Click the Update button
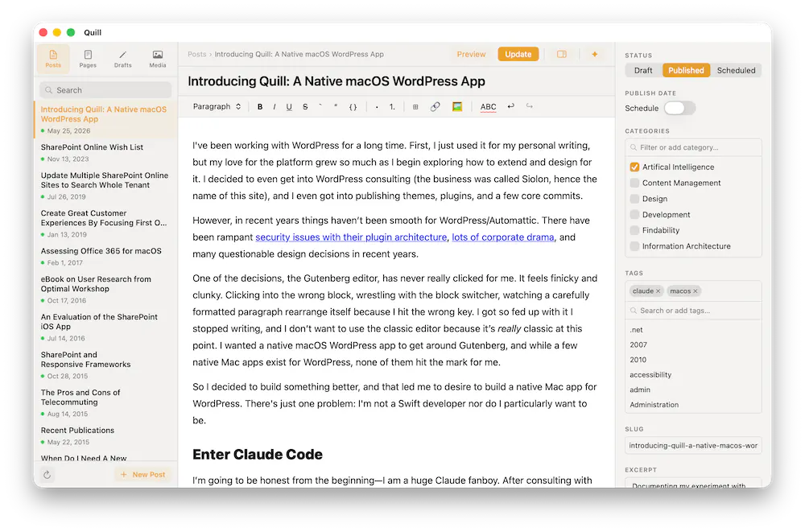The height and width of the screenshot is (532, 805). 518,54
